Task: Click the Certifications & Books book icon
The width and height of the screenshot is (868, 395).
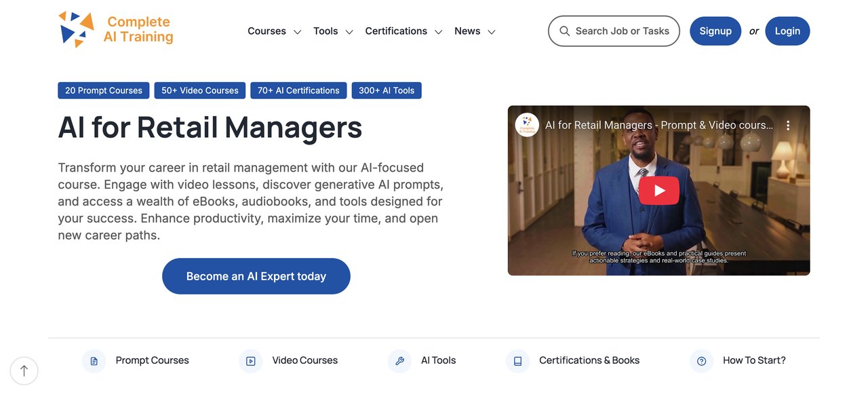Action: pos(517,361)
